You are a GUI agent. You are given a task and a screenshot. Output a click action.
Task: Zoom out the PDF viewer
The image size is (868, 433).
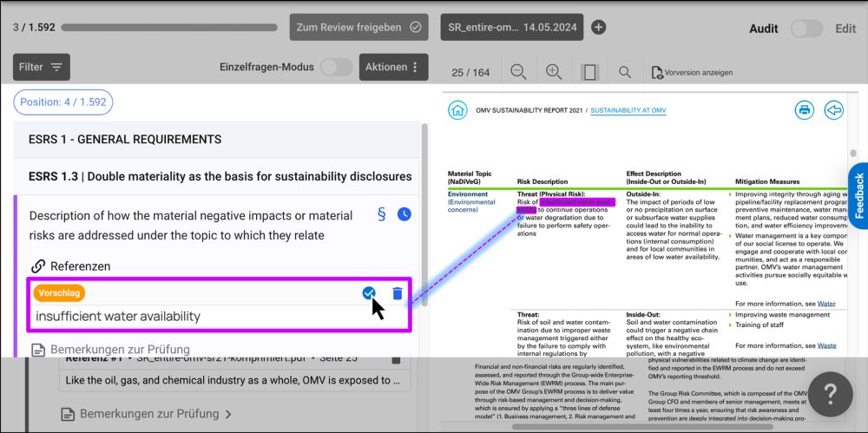[x=519, y=72]
